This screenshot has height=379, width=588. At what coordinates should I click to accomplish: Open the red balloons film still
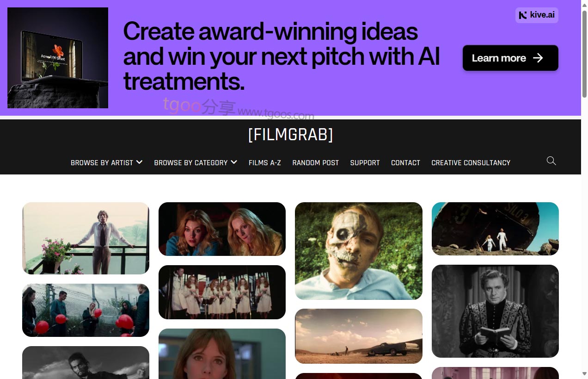click(86, 311)
